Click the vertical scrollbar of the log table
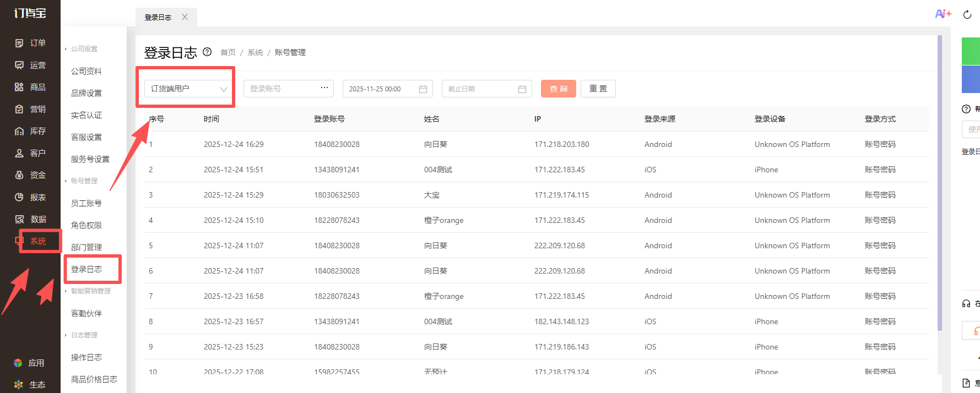980x393 pixels. 940,183
